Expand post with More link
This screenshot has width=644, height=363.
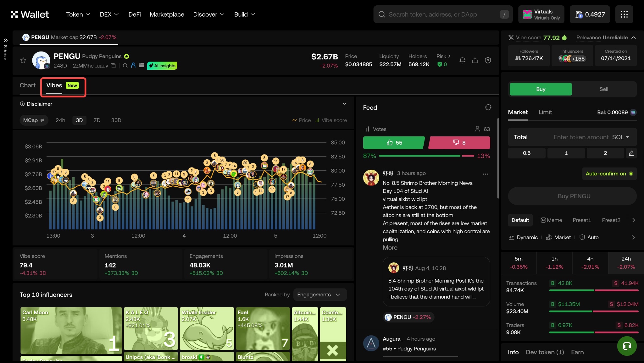tap(390, 248)
